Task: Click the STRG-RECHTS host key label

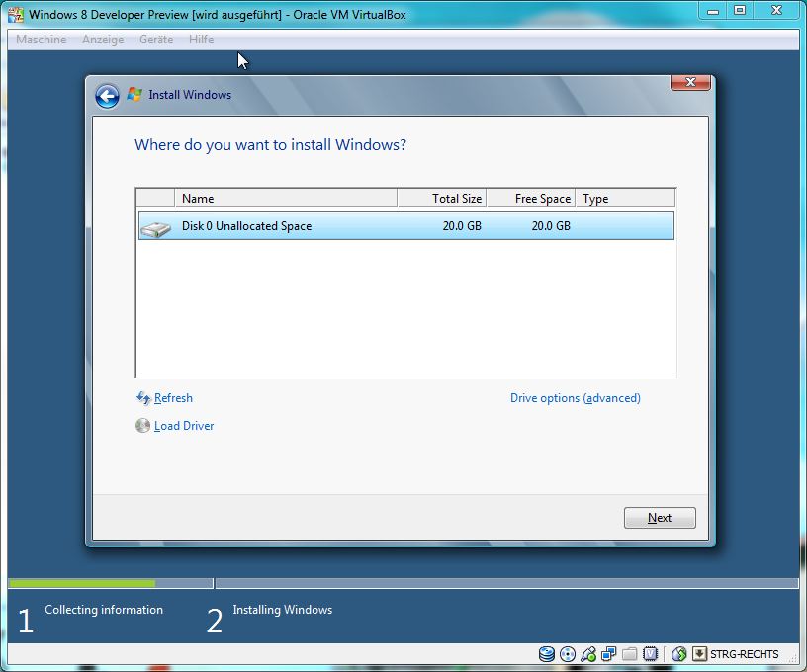Action: pyautogui.click(x=745, y=654)
